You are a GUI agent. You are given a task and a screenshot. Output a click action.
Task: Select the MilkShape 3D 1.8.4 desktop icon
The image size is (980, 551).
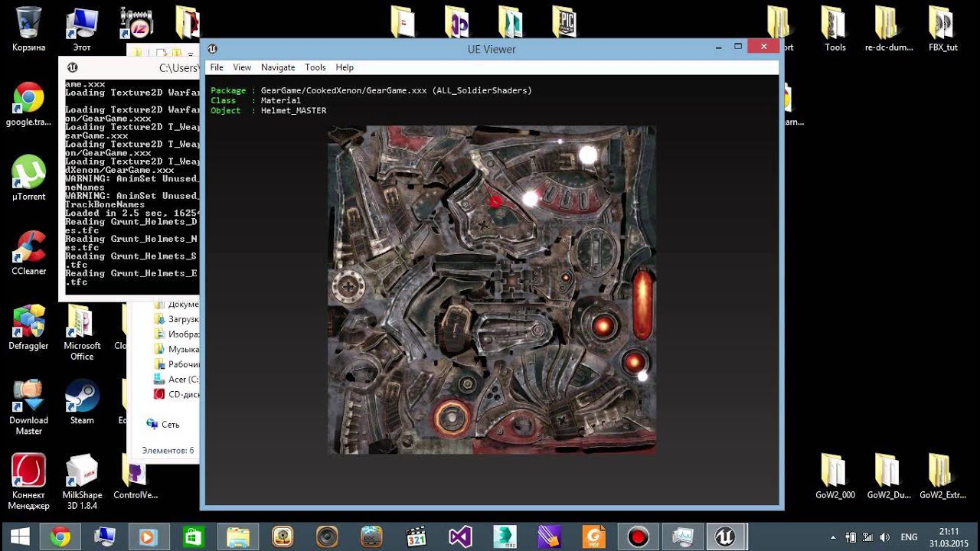pyautogui.click(x=82, y=482)
